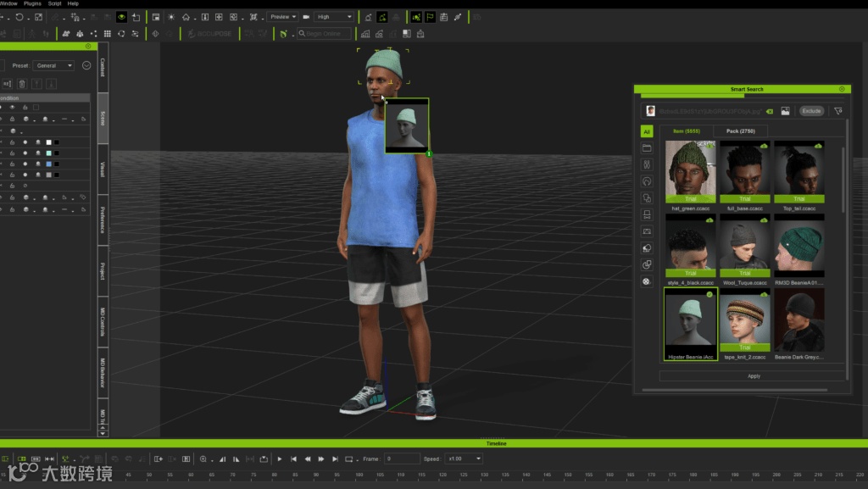The height and width of the screenshot is (489, 868).
Task: Open the Scene side tab
Action: pyautogui.click(x=103, y=119)
